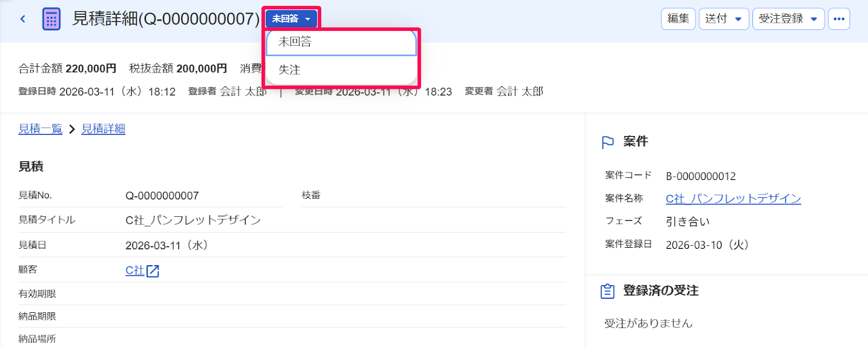
Task: Open the three-dots more options menu
Action: point(839,19)
